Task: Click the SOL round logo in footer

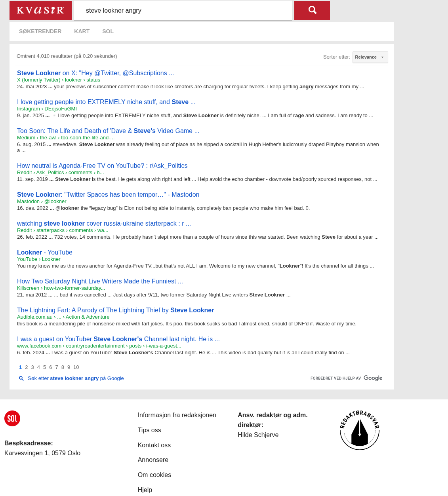Action: (x=12, y=418)
